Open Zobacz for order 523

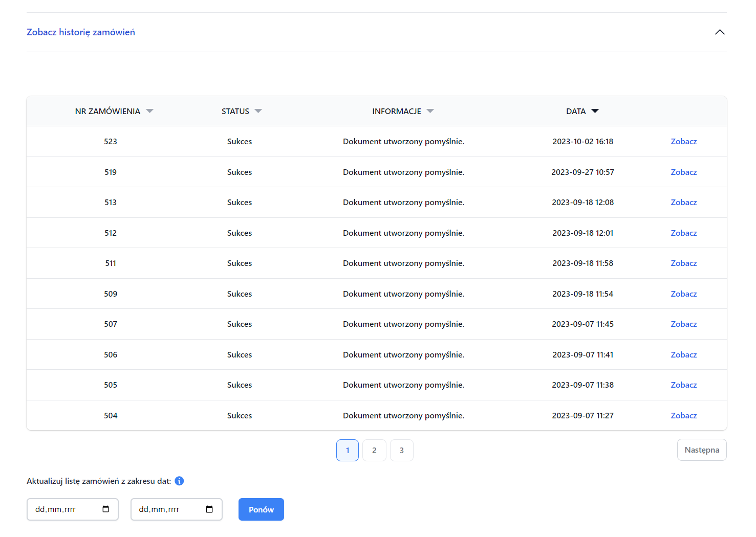pyautogui.click(x=684, y=141)
